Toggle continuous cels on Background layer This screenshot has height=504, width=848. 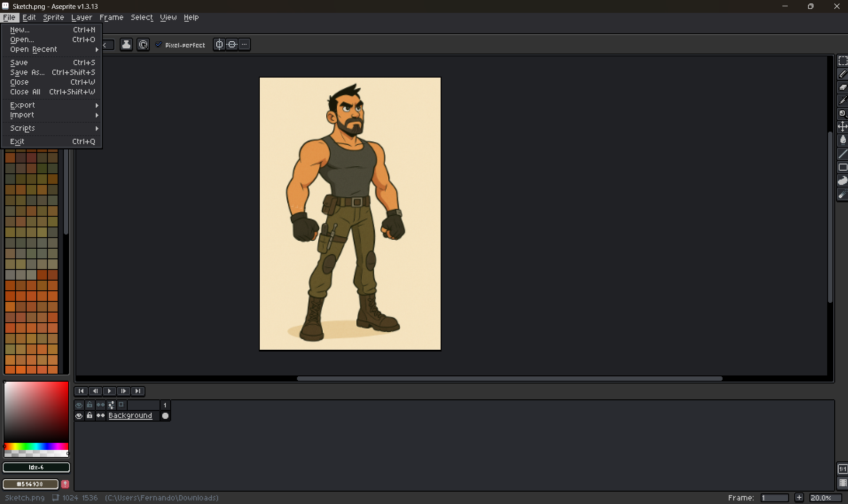click(x=101, y=416)
